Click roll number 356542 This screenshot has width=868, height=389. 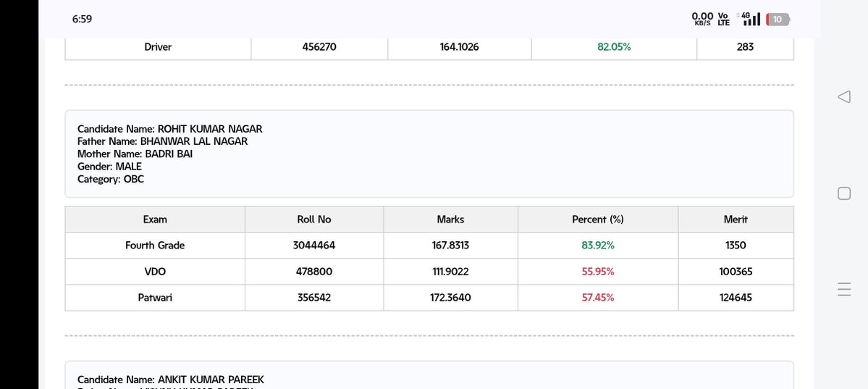tap(314, 298)
